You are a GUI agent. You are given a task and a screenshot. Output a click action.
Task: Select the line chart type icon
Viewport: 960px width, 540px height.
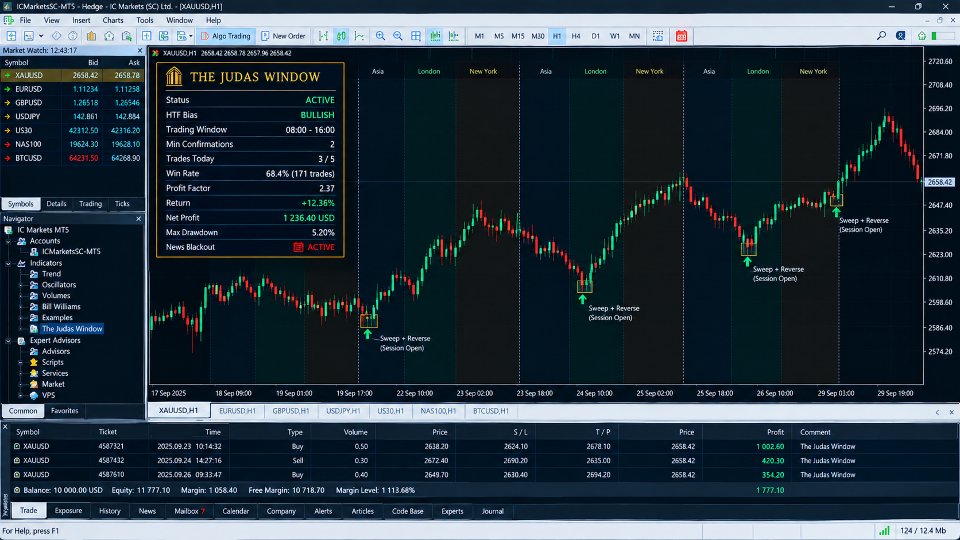pyautogui.click(x=359, y=36)
